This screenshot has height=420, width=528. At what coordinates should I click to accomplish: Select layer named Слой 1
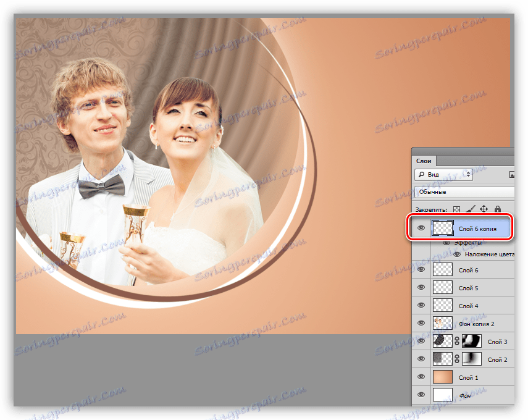point(468,377)
